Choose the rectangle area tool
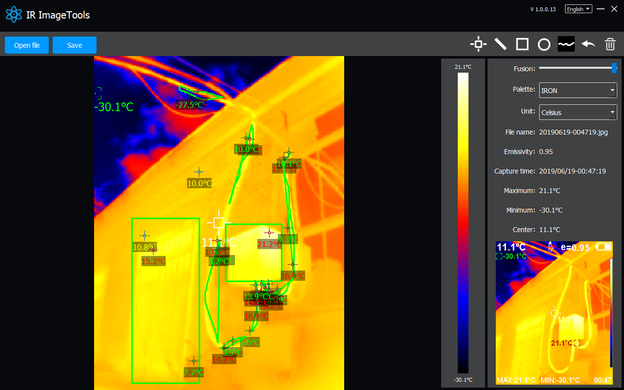This screenshot has width=624, height=390. click(522, 44)
